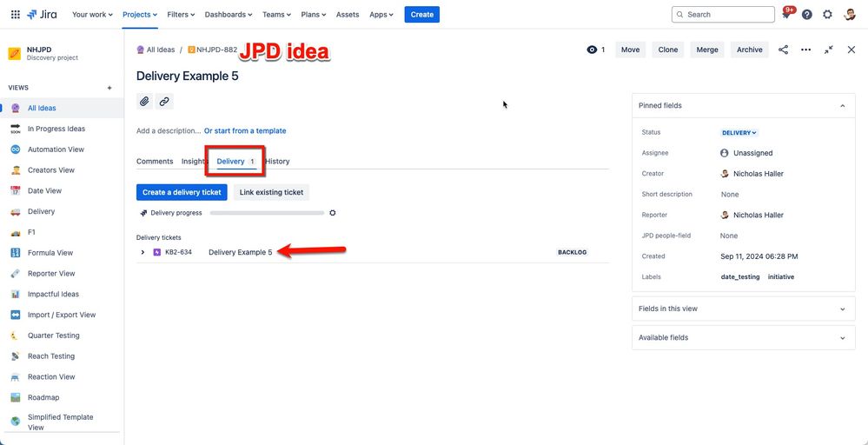The width and height of the screenshot is (868, 445).
Task: Click the share icon in header
Action: tap(784, 50)
